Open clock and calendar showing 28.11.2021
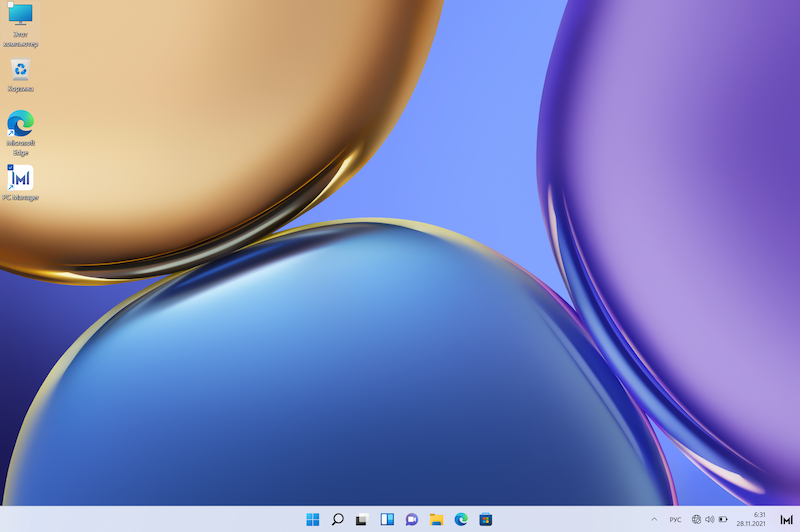 751,519
